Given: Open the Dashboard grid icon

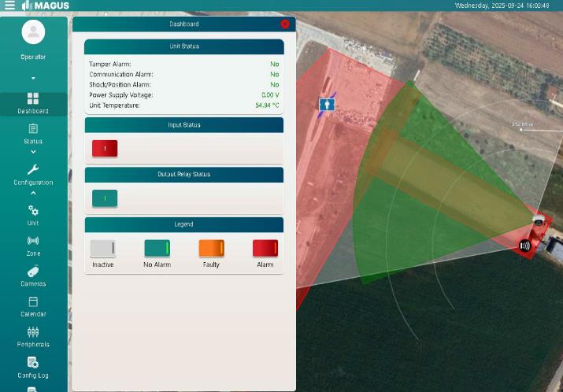Looking at the screenshot, I should tap(33, 98).
